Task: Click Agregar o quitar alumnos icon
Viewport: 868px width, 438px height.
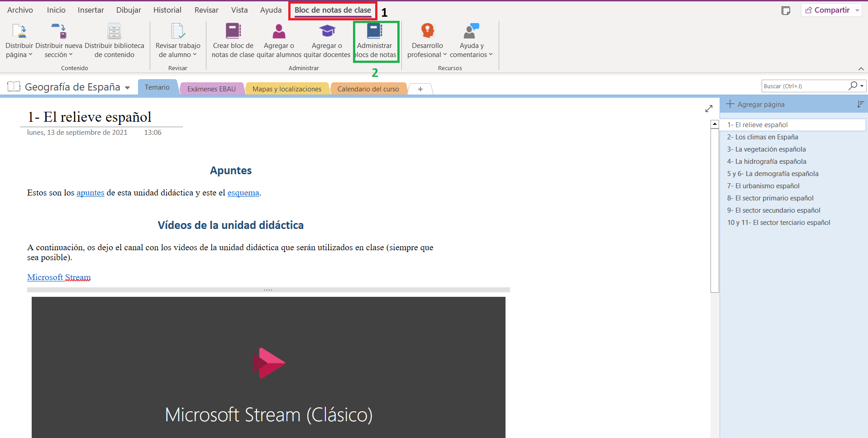Action: 279,31
